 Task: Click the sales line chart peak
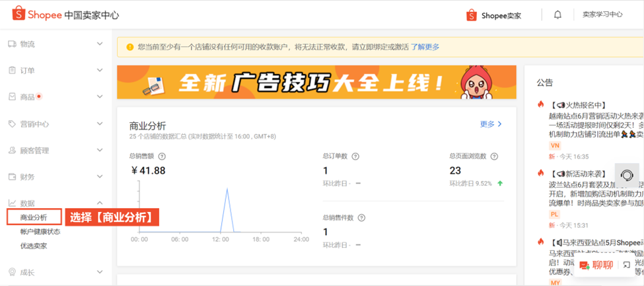[227, 189]
